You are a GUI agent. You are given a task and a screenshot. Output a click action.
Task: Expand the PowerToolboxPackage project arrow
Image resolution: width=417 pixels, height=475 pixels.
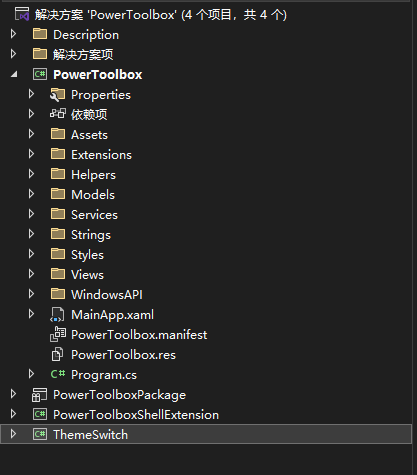click(13, 394)
